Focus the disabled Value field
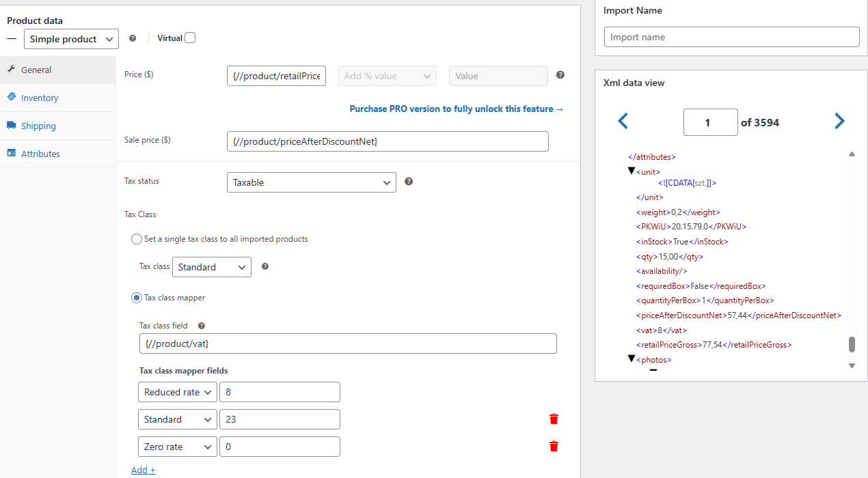 click(498, 76)
